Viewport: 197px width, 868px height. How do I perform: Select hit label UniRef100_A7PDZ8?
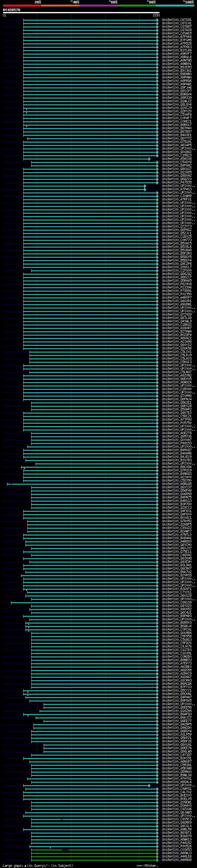tap(177, 44)
